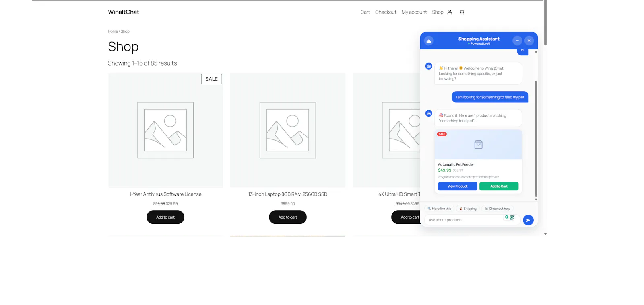Open My account in top navigation

tap(414, 12)
